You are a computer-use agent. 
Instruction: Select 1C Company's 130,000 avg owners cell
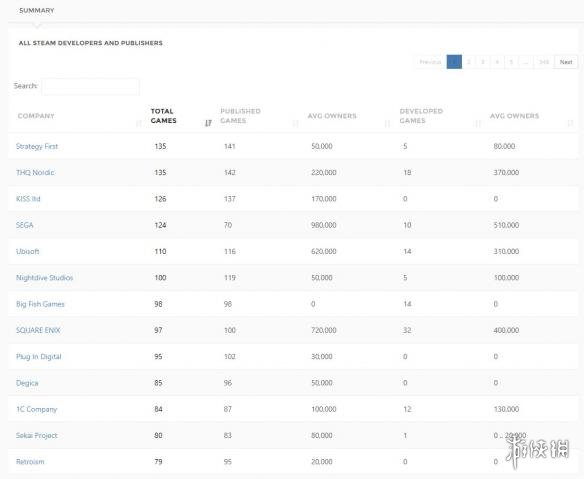pos(506,409)
